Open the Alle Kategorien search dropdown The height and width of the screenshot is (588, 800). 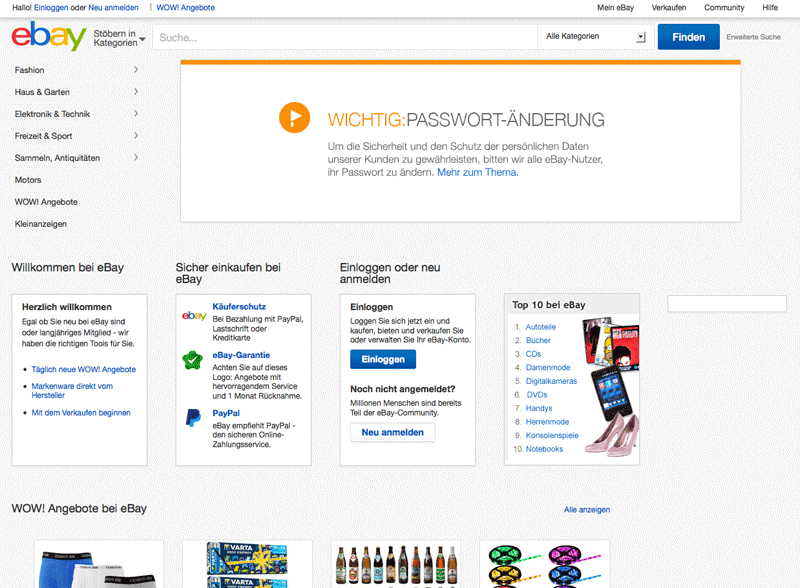[595, 37]
